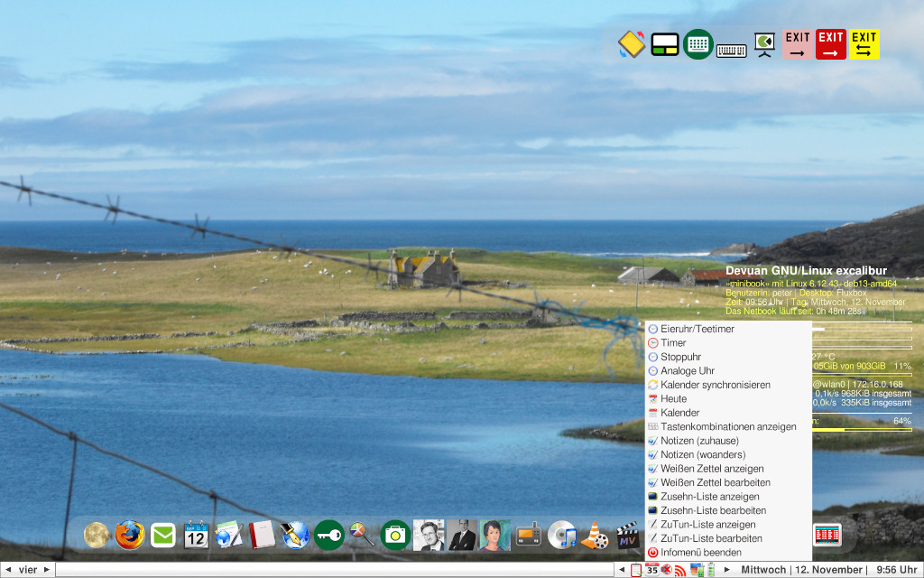Choose 'Kalender synchronisieren' menu entry
This screenshot has height=578, width=924.
tap(715, 385)
